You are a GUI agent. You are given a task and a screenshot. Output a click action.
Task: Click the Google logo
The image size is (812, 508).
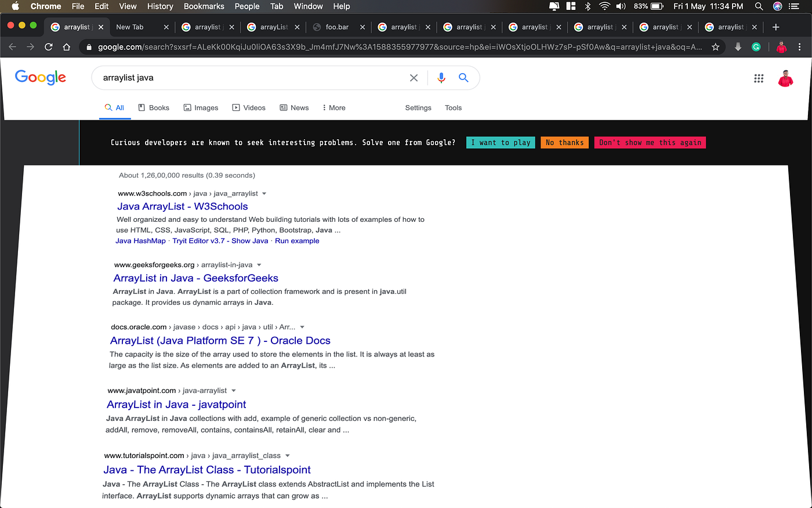point(41,77)
